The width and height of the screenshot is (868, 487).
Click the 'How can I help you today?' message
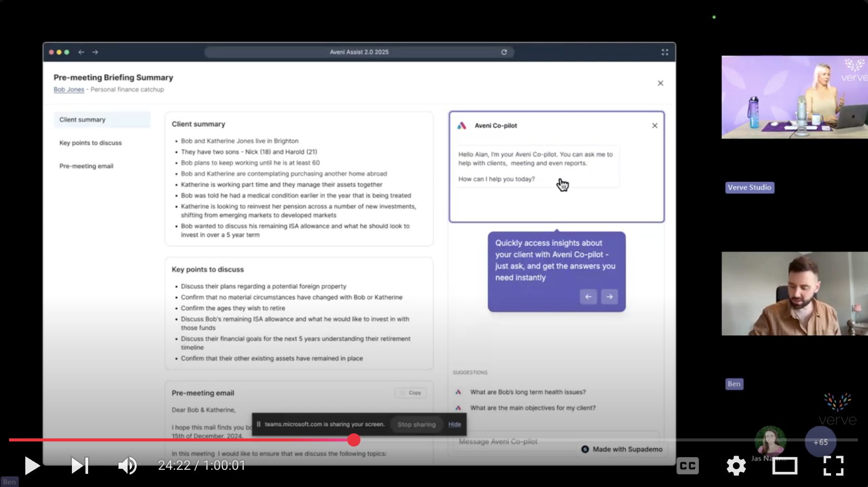(496, 179)
